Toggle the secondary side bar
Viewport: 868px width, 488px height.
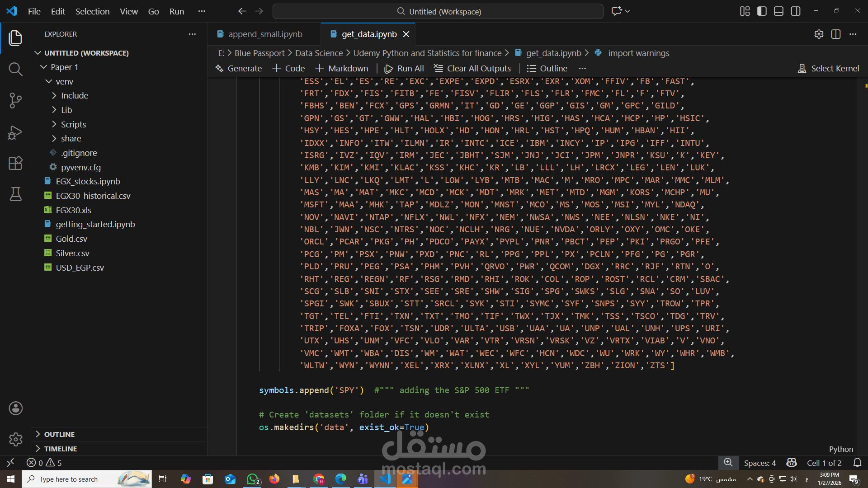point(796,11)
